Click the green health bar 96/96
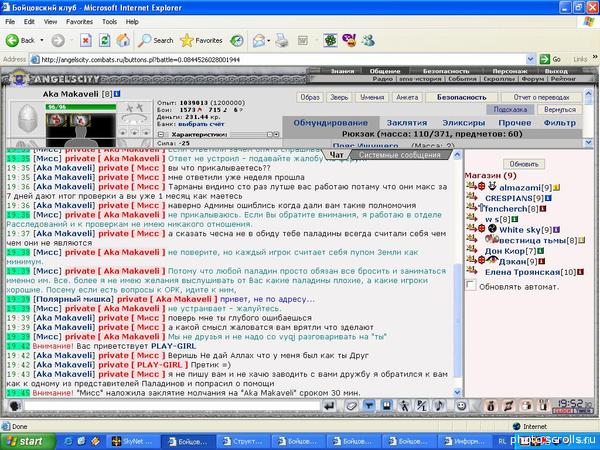The image size is (600, 450). pyautogui.click(x=81, y=107)
